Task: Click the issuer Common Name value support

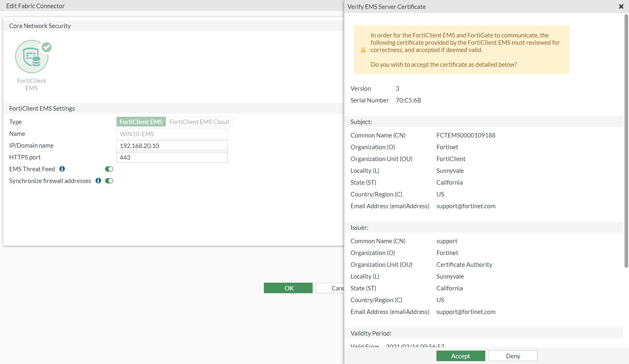Action: (447, 241)
